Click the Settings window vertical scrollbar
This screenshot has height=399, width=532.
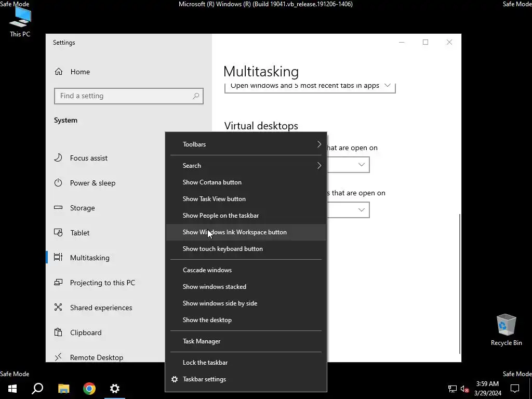(460, 283)
